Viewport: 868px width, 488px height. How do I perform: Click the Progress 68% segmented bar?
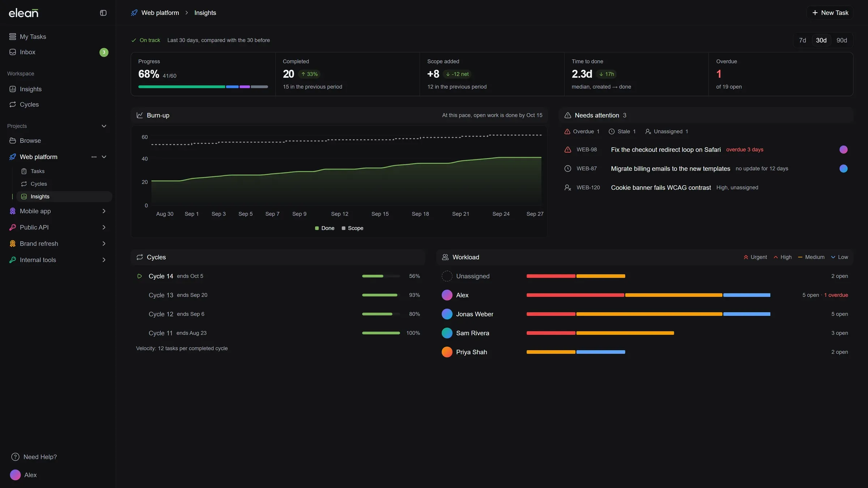click(203, 87)
